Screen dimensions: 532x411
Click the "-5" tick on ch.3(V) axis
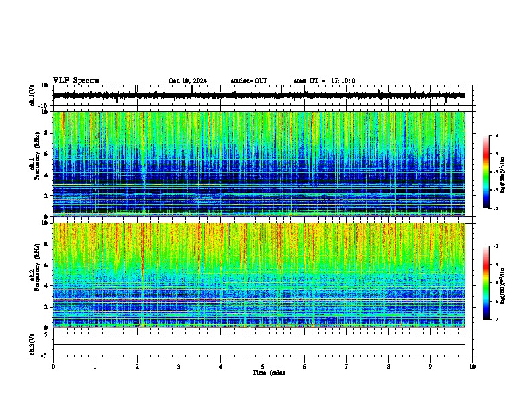pos(45,355)
